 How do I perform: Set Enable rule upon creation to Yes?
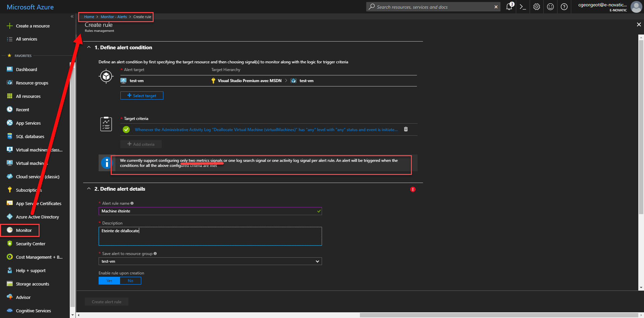(109, 281)
